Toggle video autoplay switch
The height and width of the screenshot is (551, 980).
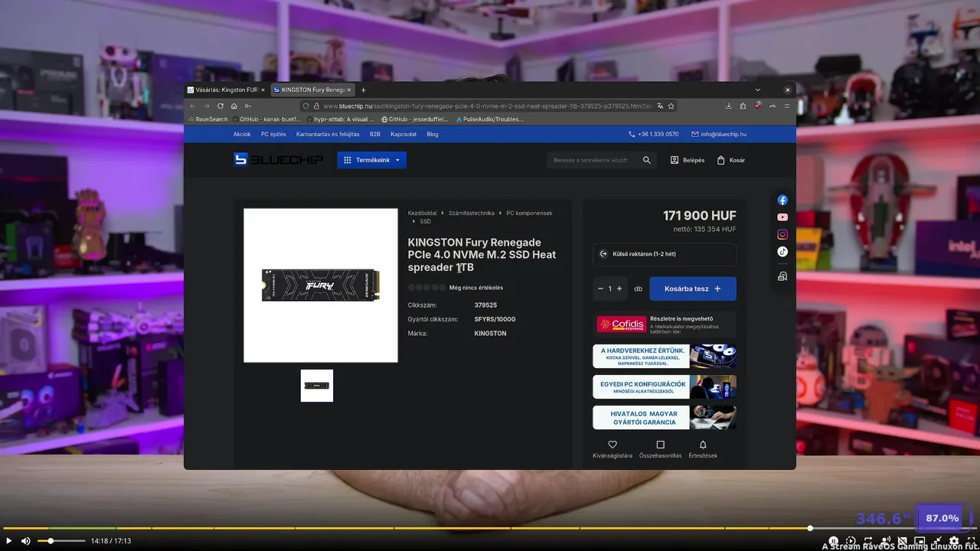click(x=834, y=541)
